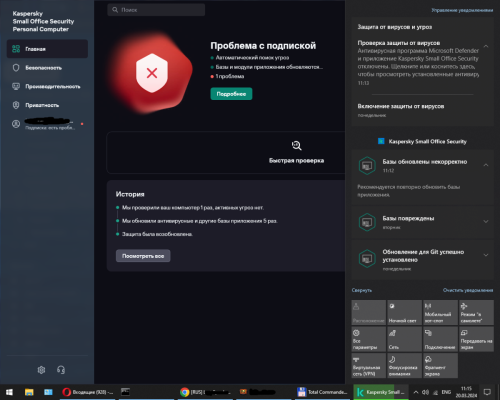Open the command prompt window from taskbar

coord(125,392)
